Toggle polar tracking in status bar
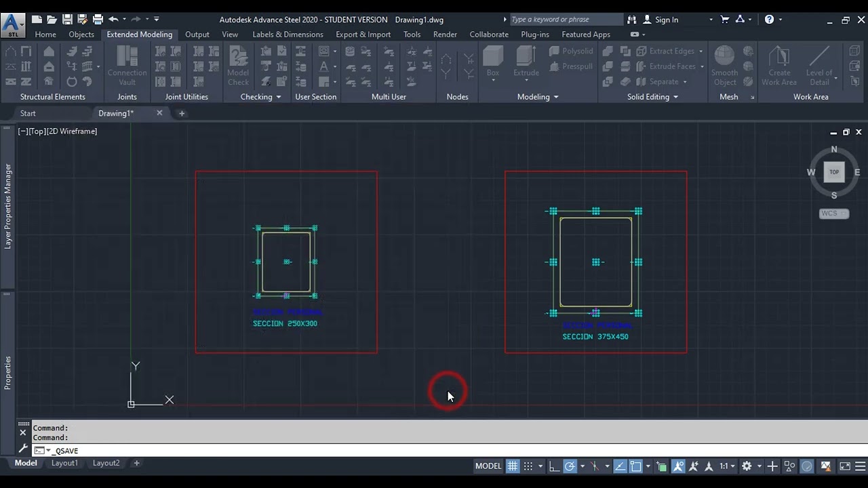 570,466
